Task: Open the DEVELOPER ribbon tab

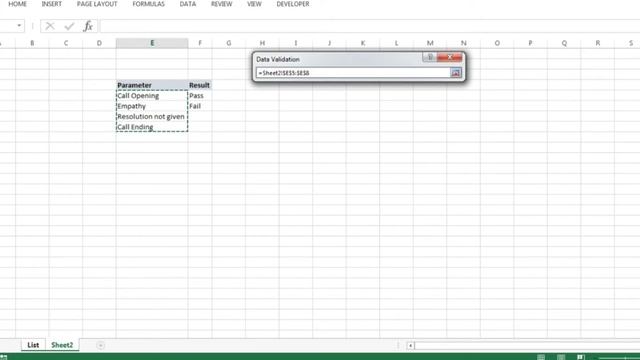Action: [293, 4]
